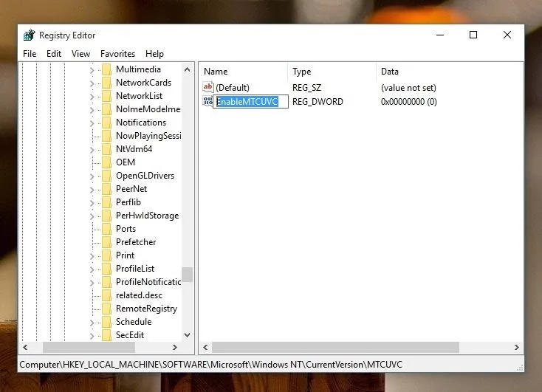Click the Prefetcher folder icon
This screenshot has height=392, width=542.
coord(107,242)
